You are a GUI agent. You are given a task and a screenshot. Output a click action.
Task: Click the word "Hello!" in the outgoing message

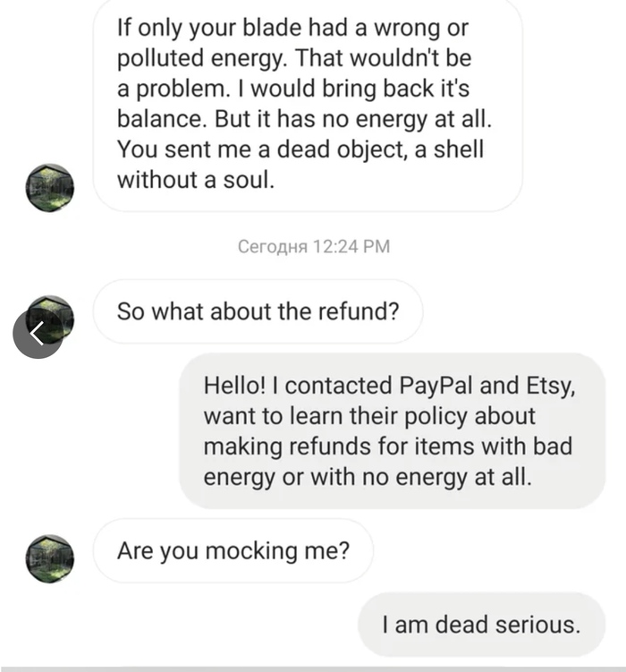tap(234, 386)
